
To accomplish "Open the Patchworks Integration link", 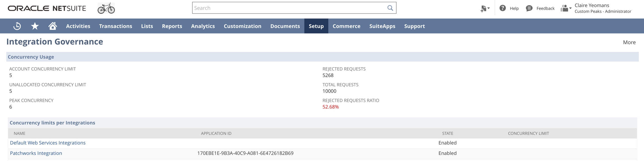I will pos(36,153).
